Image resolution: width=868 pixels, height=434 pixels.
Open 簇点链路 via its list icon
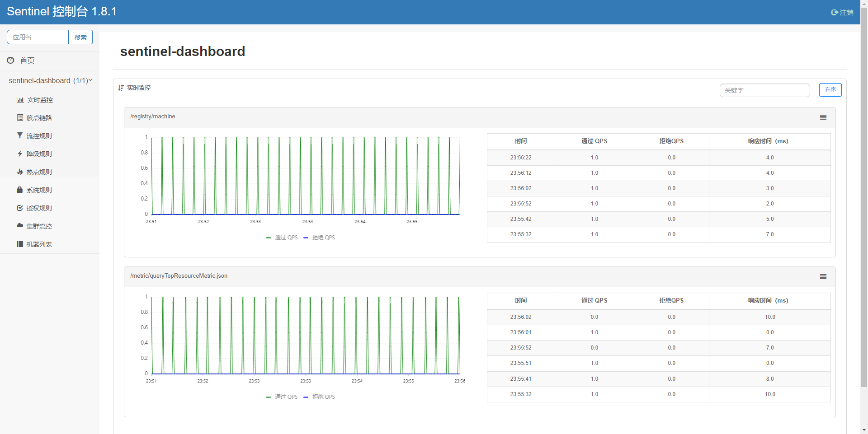(20, 117)
